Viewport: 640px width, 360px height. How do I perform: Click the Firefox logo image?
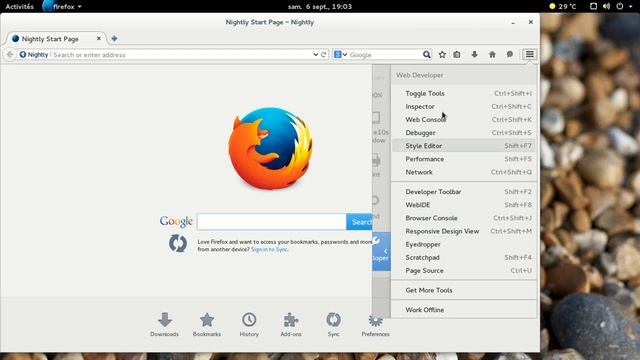coord(270,148)
